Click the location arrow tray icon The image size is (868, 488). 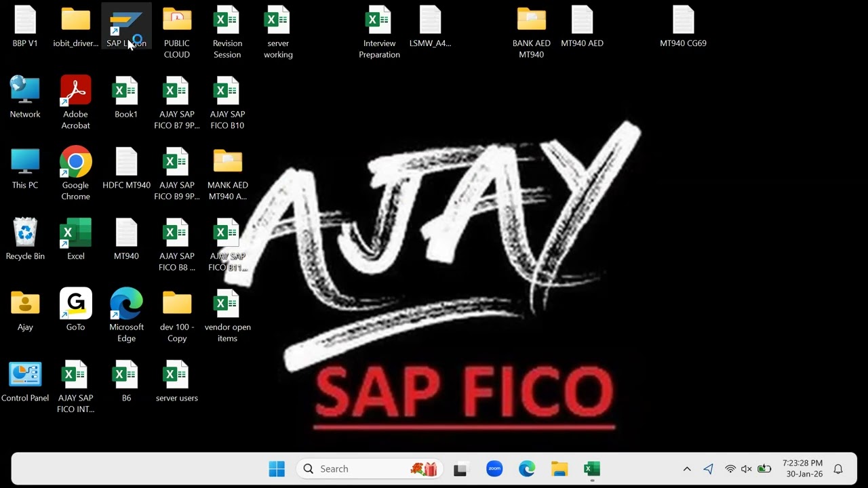click(709, 469)
